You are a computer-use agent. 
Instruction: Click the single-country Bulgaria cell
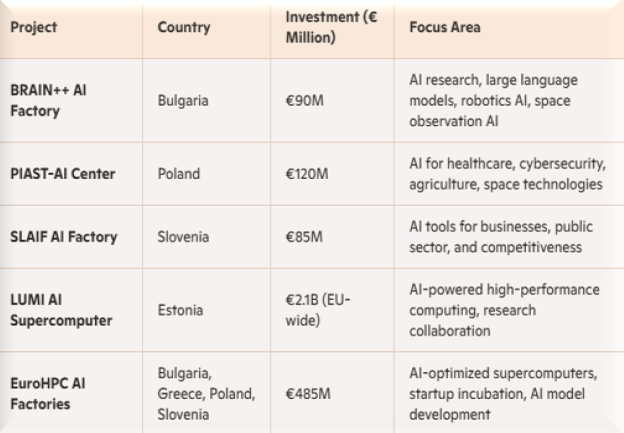coord(184,101)
